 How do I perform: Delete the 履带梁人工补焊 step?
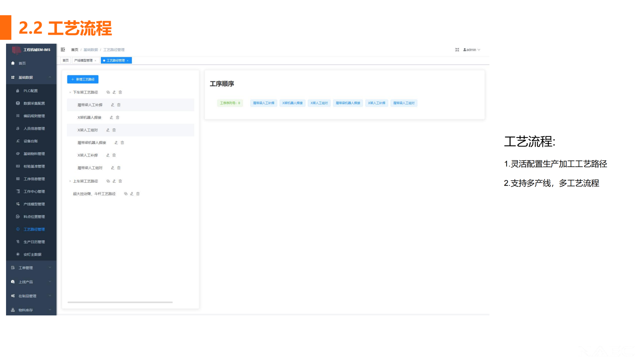(x=119, y=105)
